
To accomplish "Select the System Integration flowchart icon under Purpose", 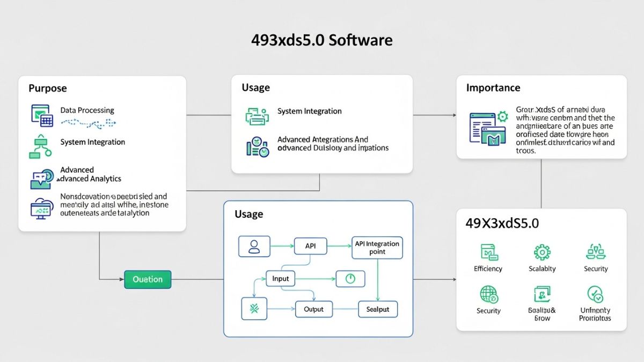I will [40, 146].
